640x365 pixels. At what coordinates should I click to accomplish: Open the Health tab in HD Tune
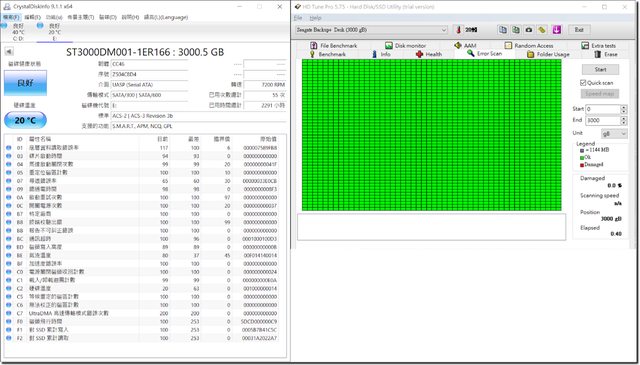(429, 54)
